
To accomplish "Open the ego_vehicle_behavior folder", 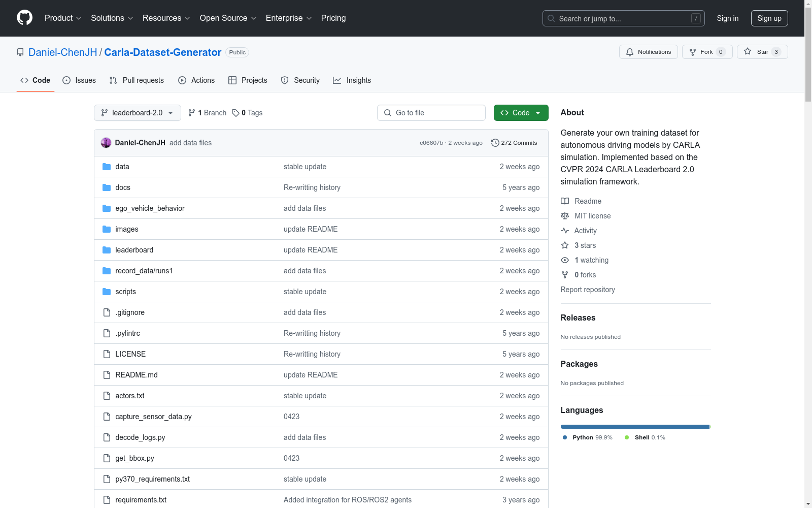I will click(x=150, y=208).
